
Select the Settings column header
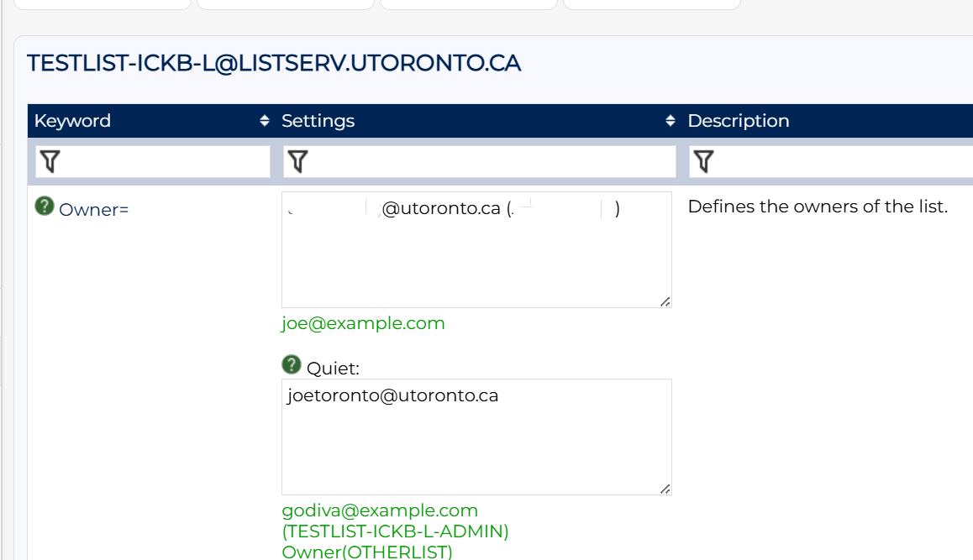[318, 121]
